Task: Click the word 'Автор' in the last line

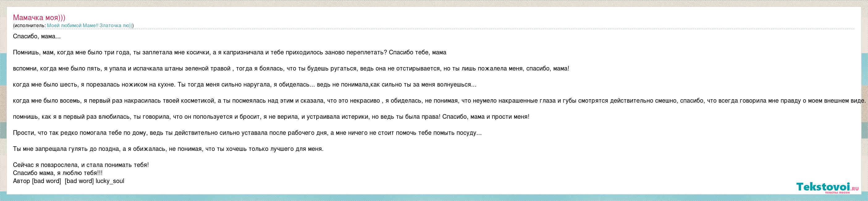Action: click(x=22, y=181)
